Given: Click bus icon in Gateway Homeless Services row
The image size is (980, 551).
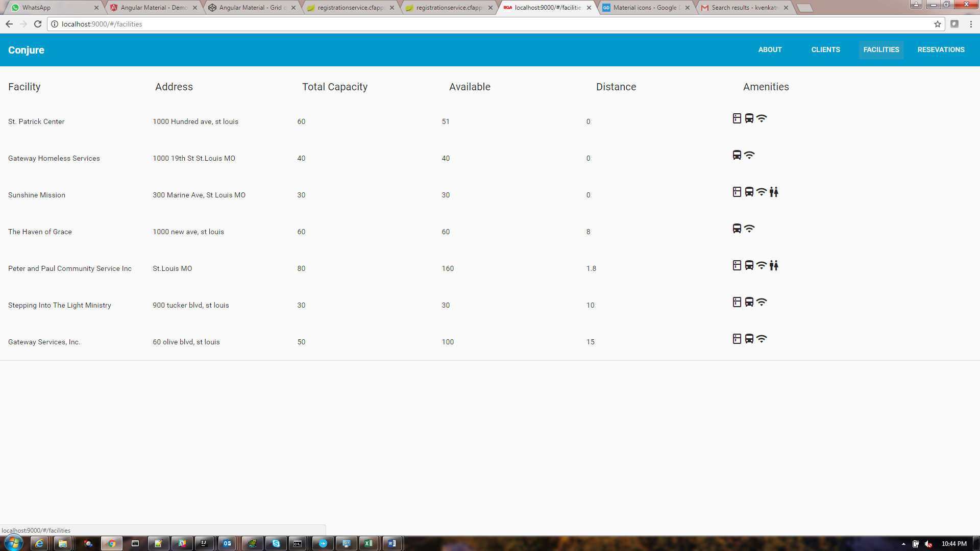Looking at the screenshot, I should [x=737, y=155].
